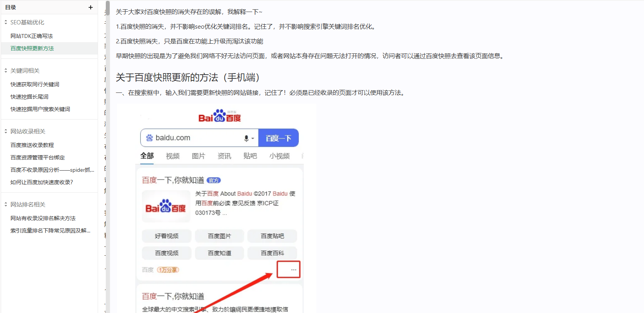
Task: Click the 百度知道 quick link
Action: [x=219, y=253]
